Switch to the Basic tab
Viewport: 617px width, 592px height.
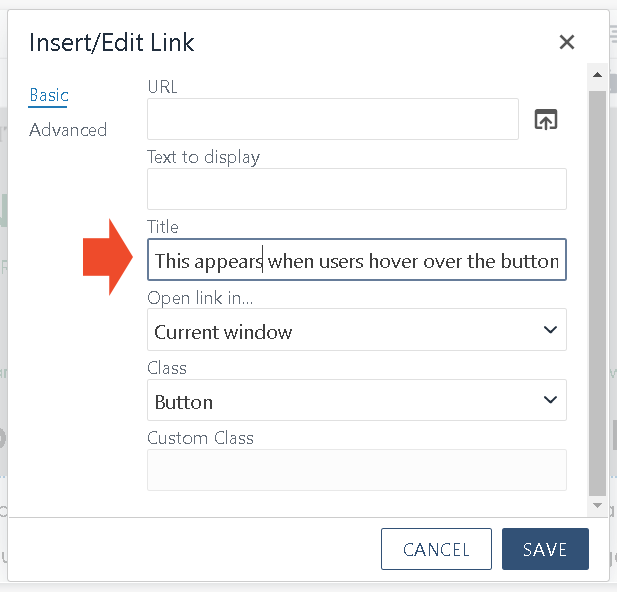tap(49, 96)
